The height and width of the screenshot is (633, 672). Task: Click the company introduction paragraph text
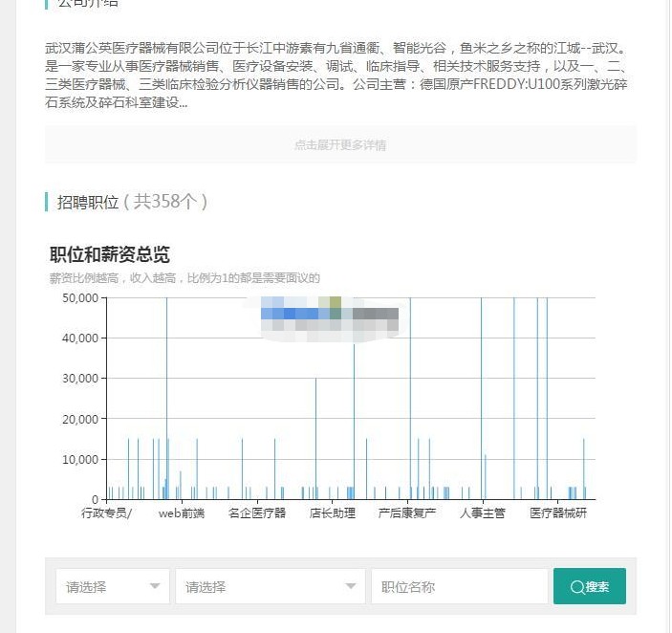coord(336,75)
